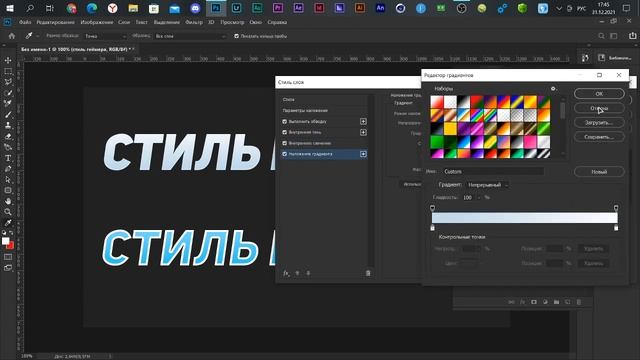
Task: Open Microsoft Edge from taskbar
Action: [x=92, y=8]
